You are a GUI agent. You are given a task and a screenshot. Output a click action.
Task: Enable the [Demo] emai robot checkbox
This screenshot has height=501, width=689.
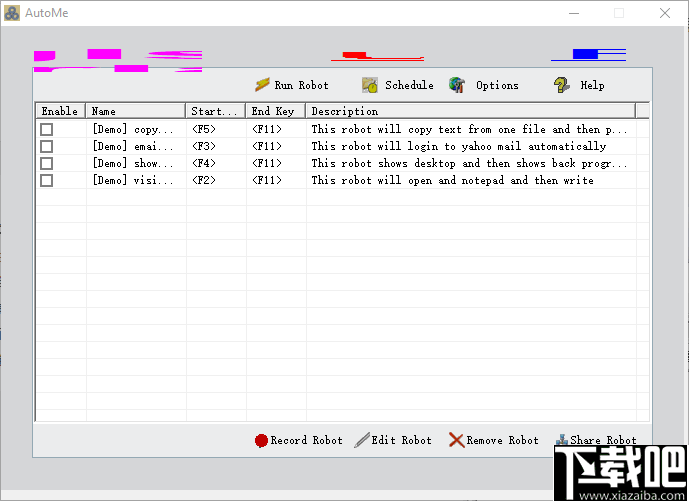pyautogui.click(x=47, y=146)
